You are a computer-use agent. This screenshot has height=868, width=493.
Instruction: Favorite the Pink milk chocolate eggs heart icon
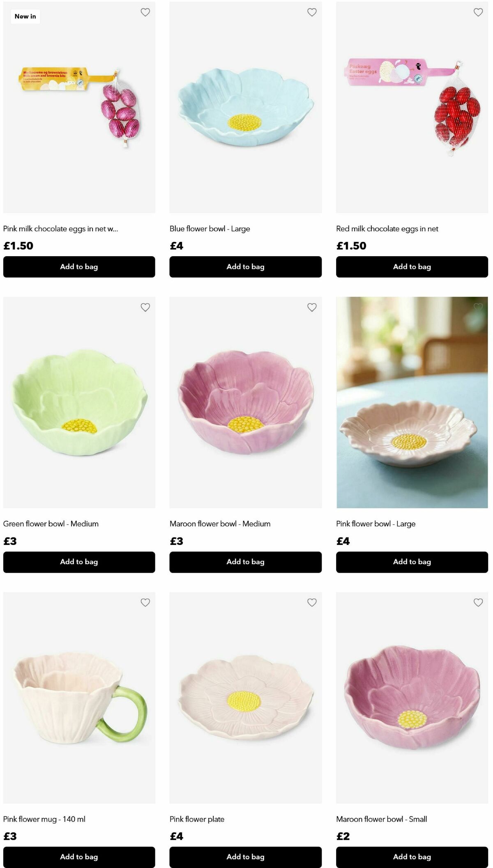[x=145, y=12]
